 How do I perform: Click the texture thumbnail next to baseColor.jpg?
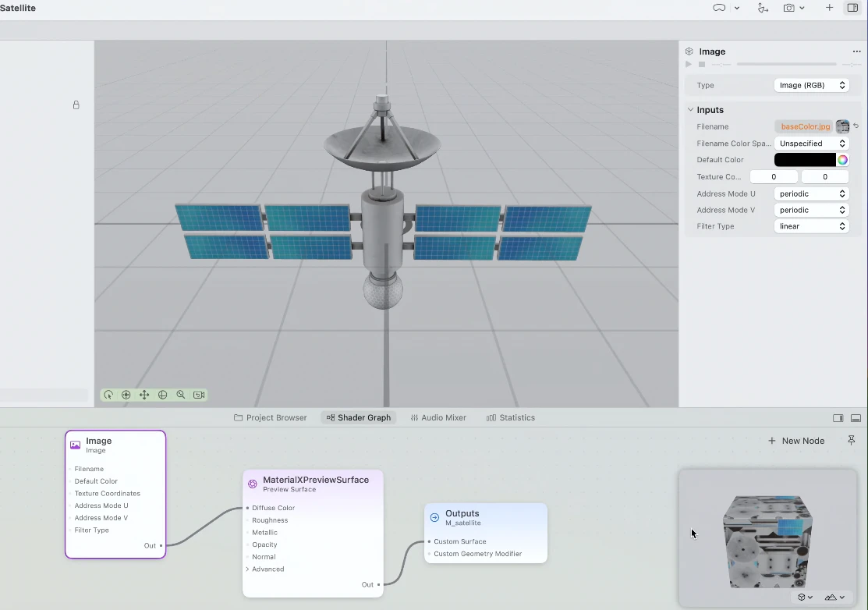(x=842, y=127)
